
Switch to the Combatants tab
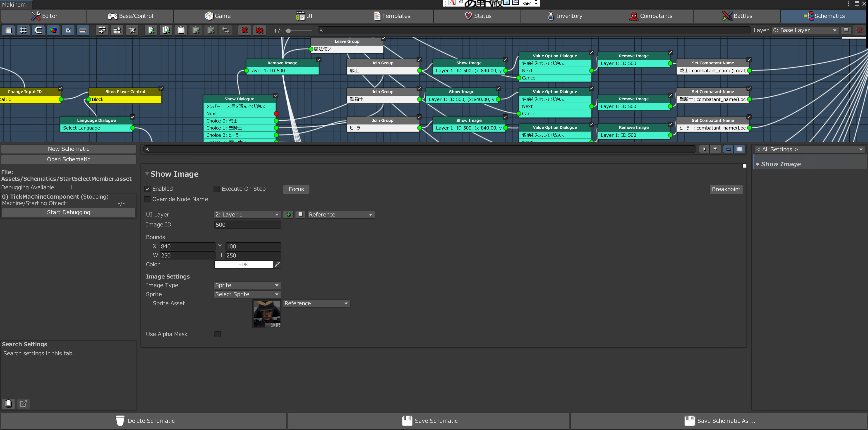pyautogui.click(x=650, y=16)
